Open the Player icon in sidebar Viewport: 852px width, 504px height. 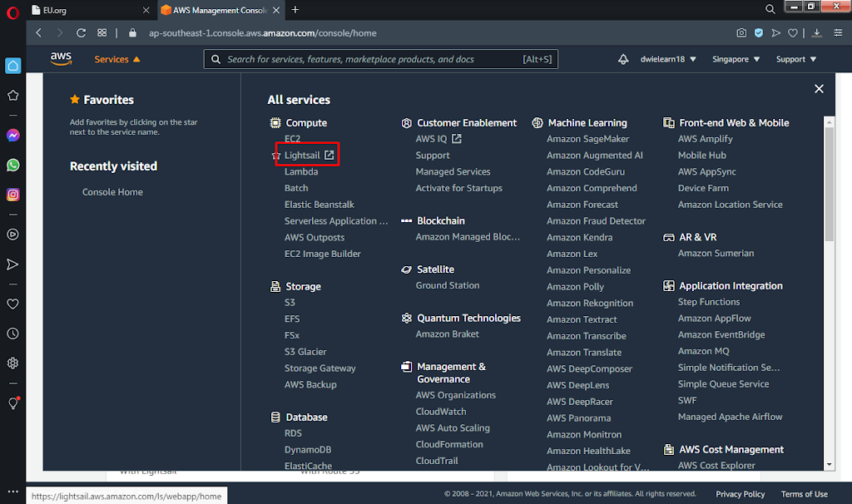[x=13, y=235]
